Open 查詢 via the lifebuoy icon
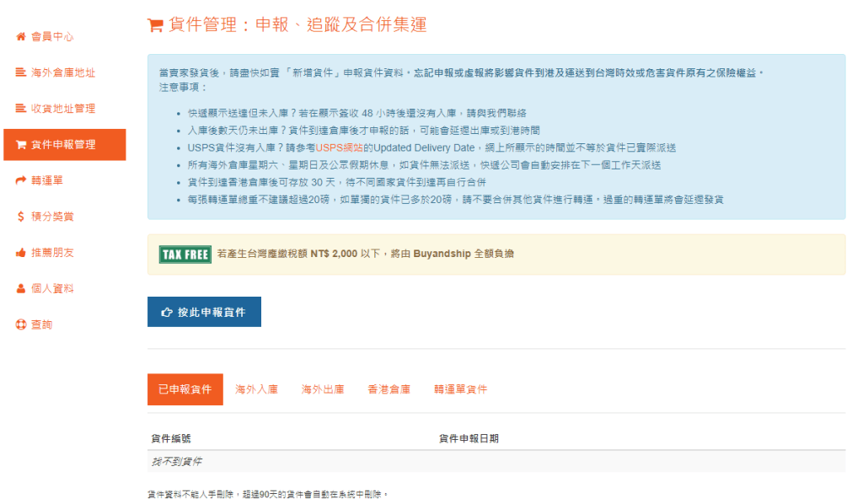Screen dimensions: 863x504 [x=21, y=324]
